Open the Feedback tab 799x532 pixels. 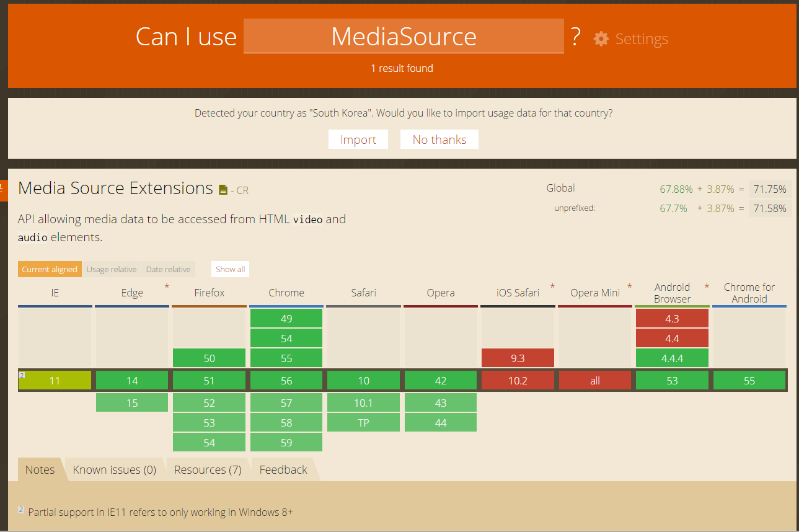click(283, 469)
